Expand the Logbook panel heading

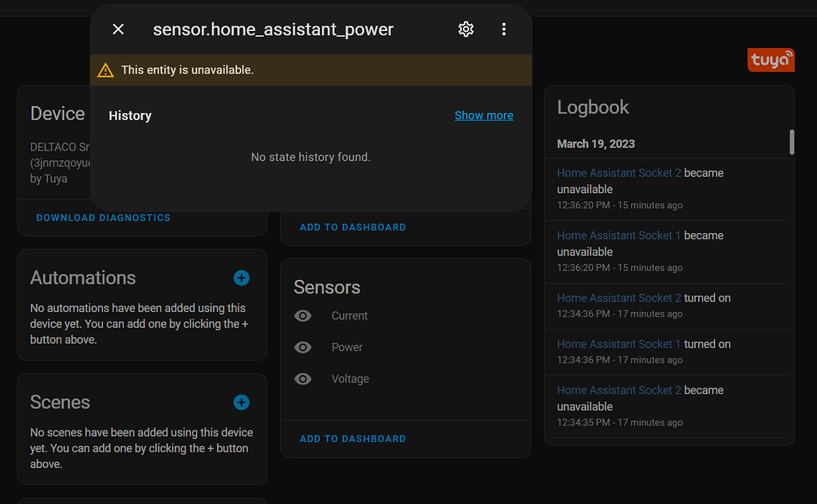tap(594, 107)
